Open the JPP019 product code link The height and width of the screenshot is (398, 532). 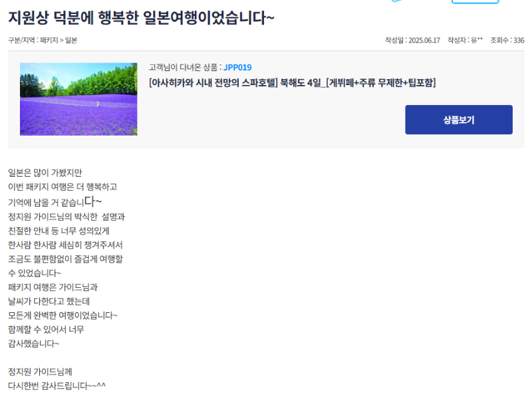[x=237, y=68]
